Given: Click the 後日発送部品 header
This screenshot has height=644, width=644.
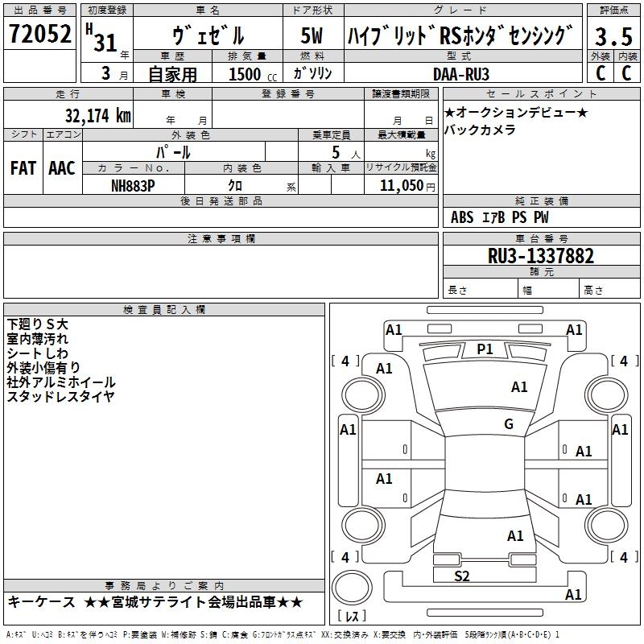Looking at the screenshot, I should coord(221,200).
